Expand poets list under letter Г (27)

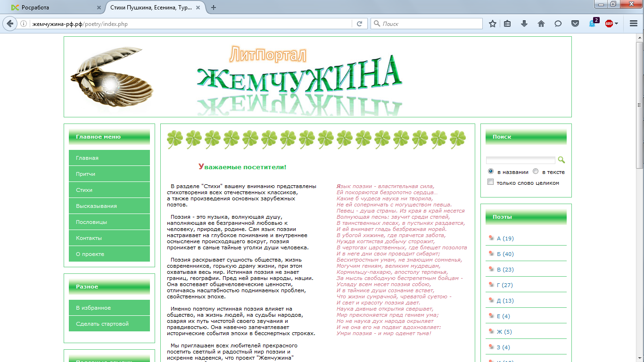click(504, 285)
